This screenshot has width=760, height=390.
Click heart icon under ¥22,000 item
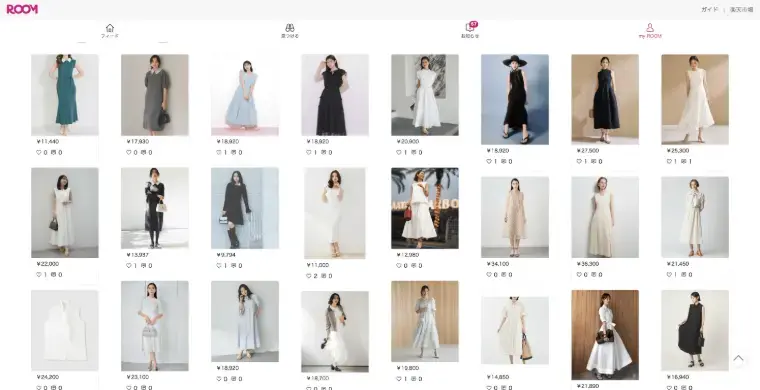point(39,274)
